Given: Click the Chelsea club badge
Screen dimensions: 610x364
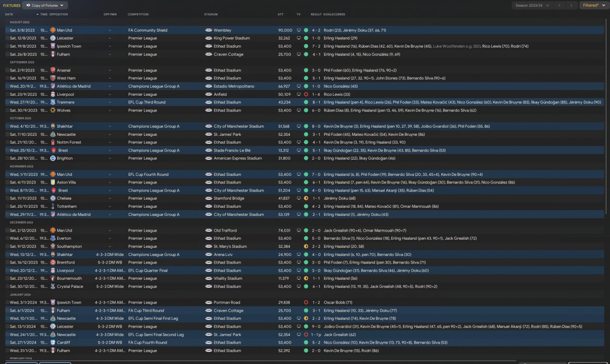Looking at the screenshot, I should pyautogui.click(x=53, y=198).
